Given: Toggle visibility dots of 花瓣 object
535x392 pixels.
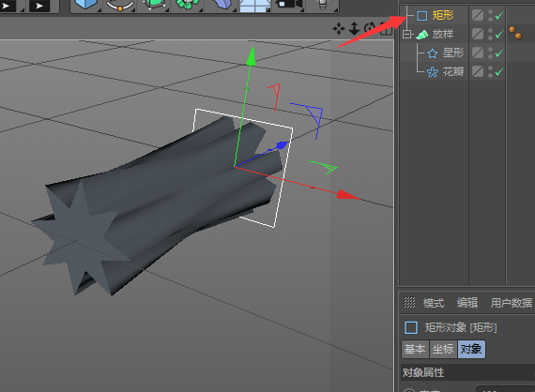Looking at the screenshot, I should pyautogui.click(x=490, y=71).
